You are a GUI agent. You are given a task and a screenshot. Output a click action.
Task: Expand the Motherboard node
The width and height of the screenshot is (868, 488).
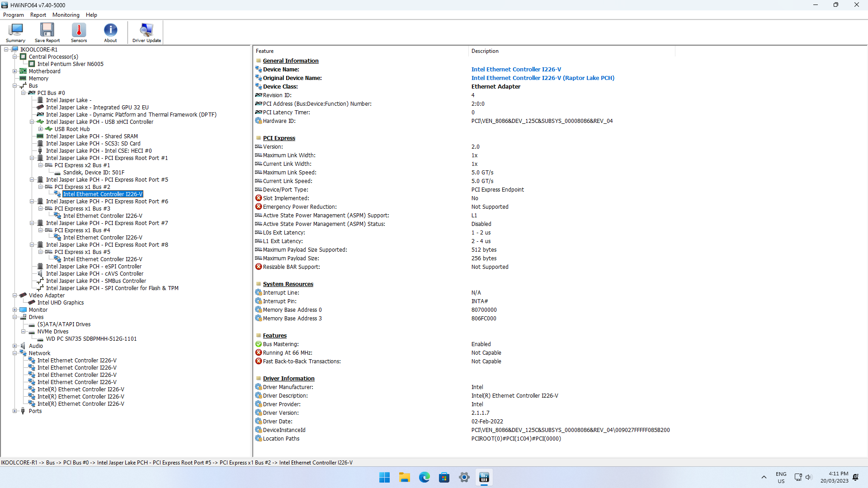coord(14,71)
